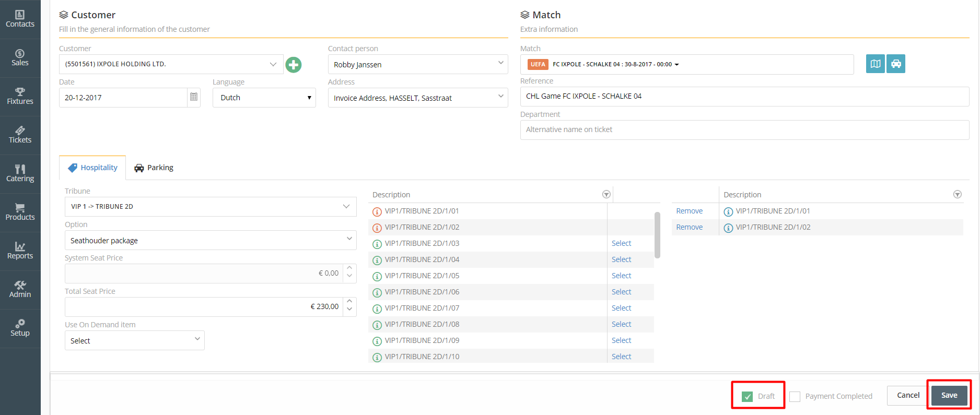Open Catering from the sidebar
Image resolution: width=980 pixels, height=415 pixels.
pyautogui.click(x=20, y=173)
